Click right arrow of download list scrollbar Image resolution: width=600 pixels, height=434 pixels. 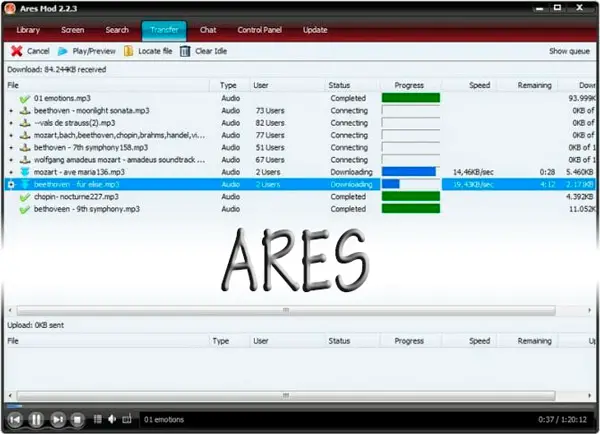tap(589, 310)
